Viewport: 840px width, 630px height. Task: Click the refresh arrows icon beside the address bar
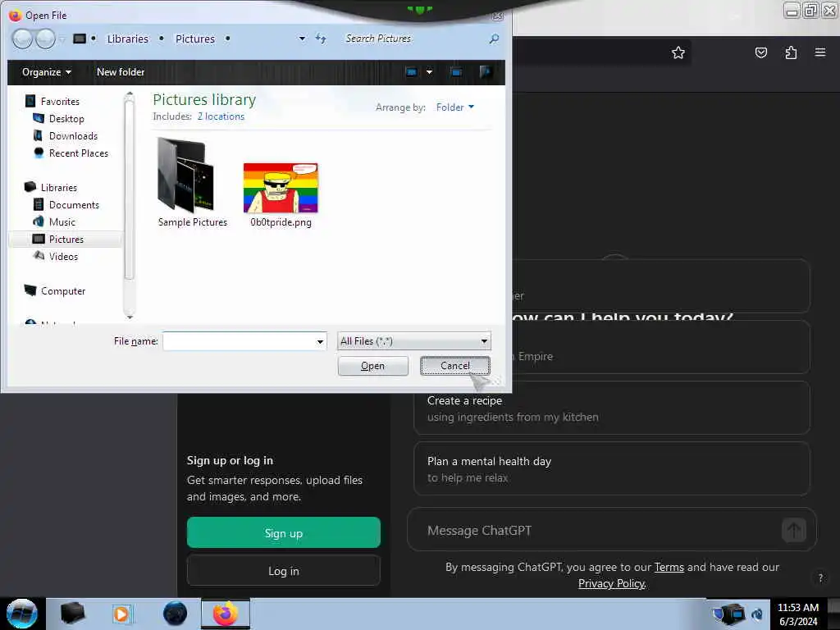pos(321,39)
